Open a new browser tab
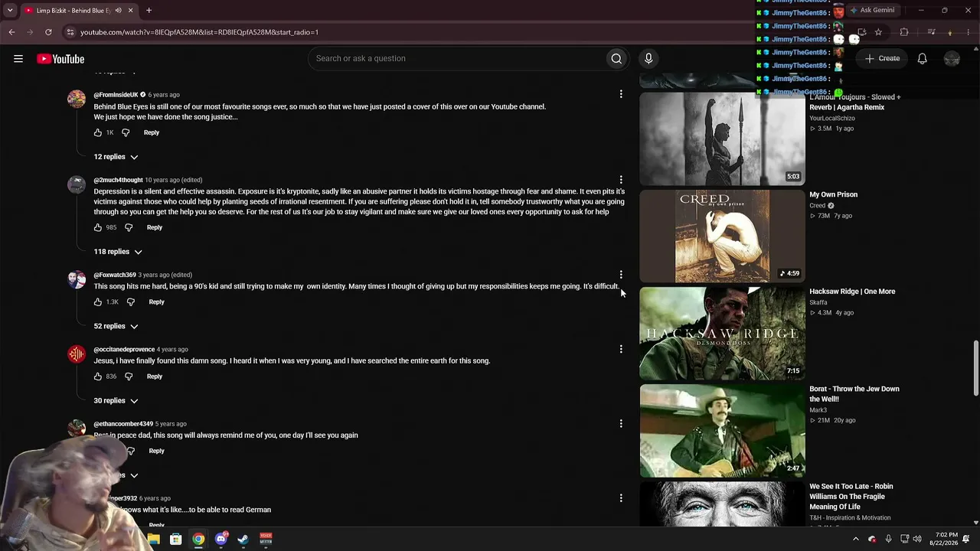The image size is (980, 551). [x=149, y=11]
